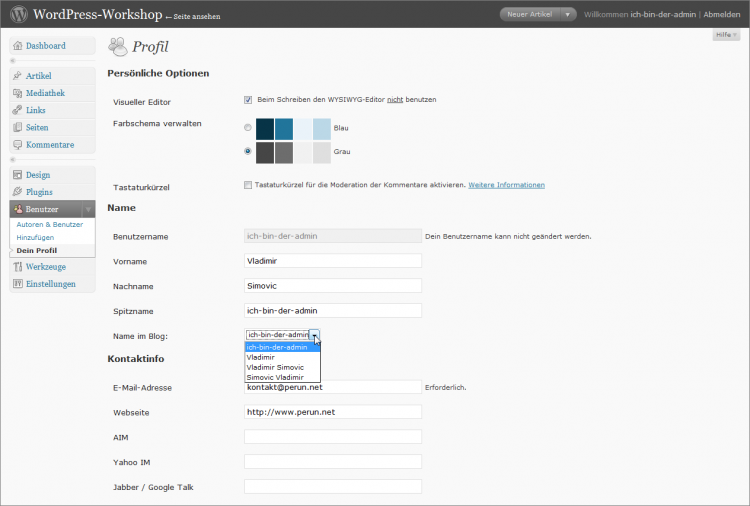The image size is (750, 506).
Task: Click the Plugins plug icon
Action: click(18, 192)
